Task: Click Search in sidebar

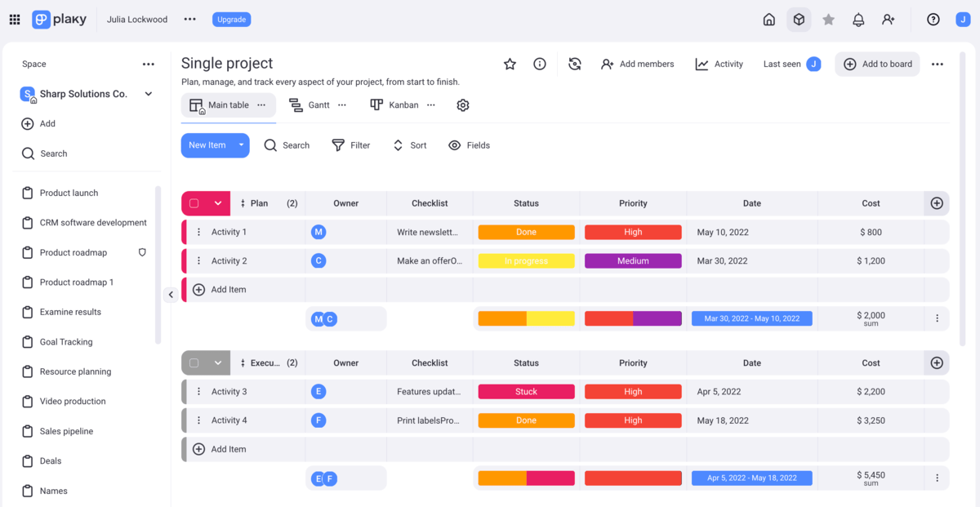Action: tap(45, 153)
